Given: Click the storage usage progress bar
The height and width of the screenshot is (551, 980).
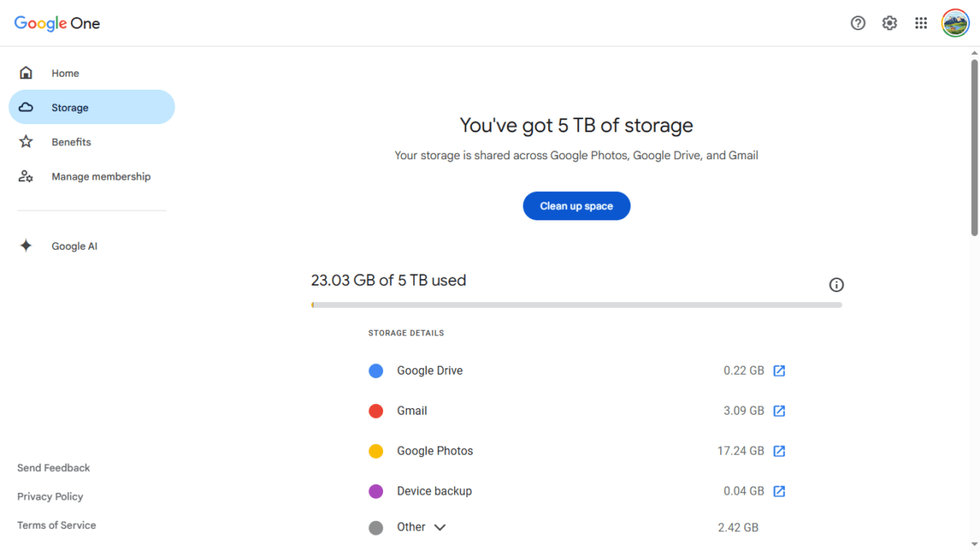Looking at the screenshot, I should (577, 304).
